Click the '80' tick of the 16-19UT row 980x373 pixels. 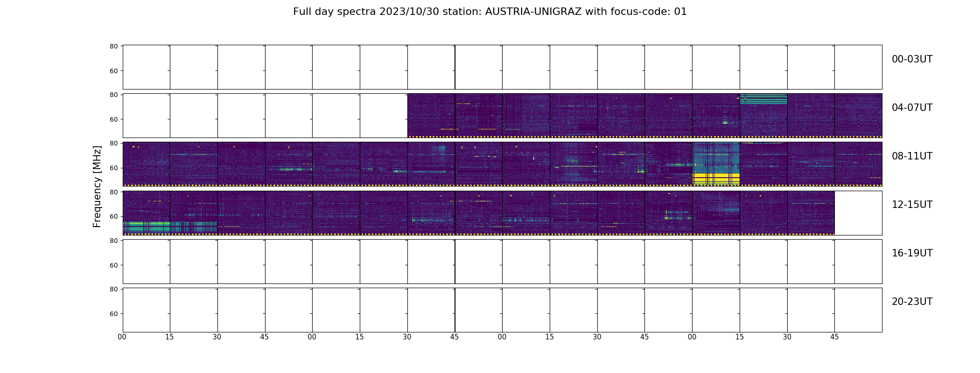pos(113,241)
